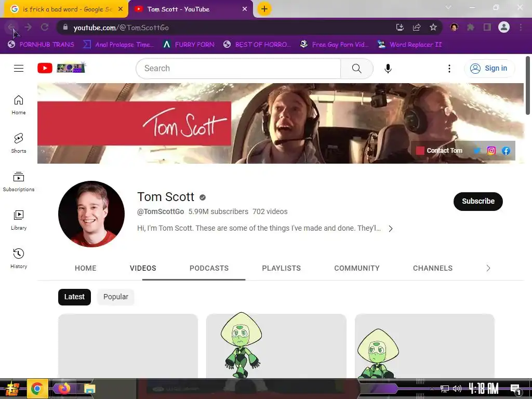Show hidden system tray icons
Screen dimensions: 532x399
[x=432, y=389]
